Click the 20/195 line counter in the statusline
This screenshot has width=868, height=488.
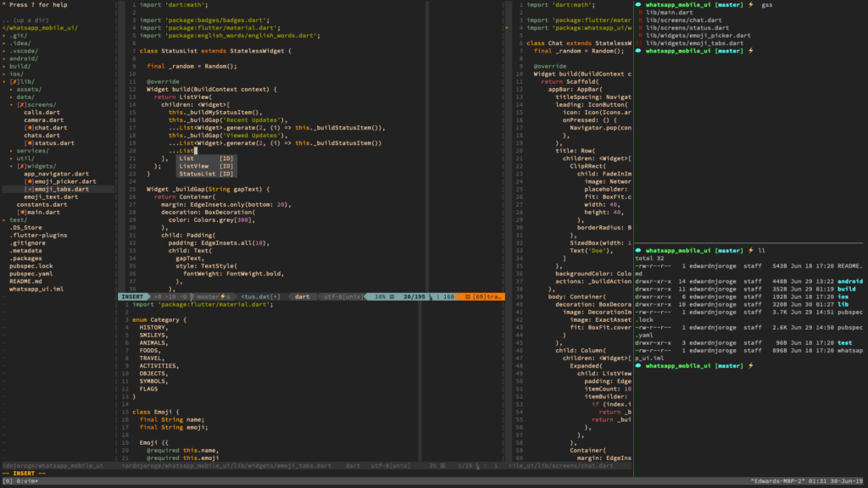[x=415, y=297]
